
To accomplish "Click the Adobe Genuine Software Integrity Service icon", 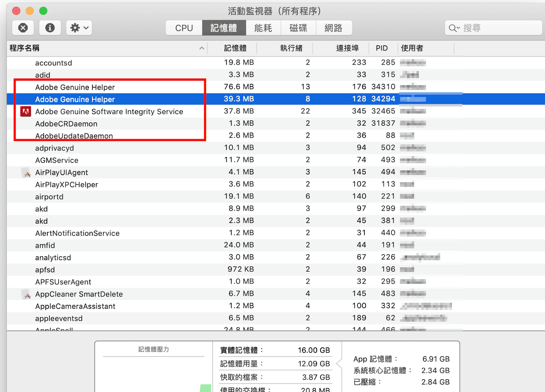I will [25, 112].
